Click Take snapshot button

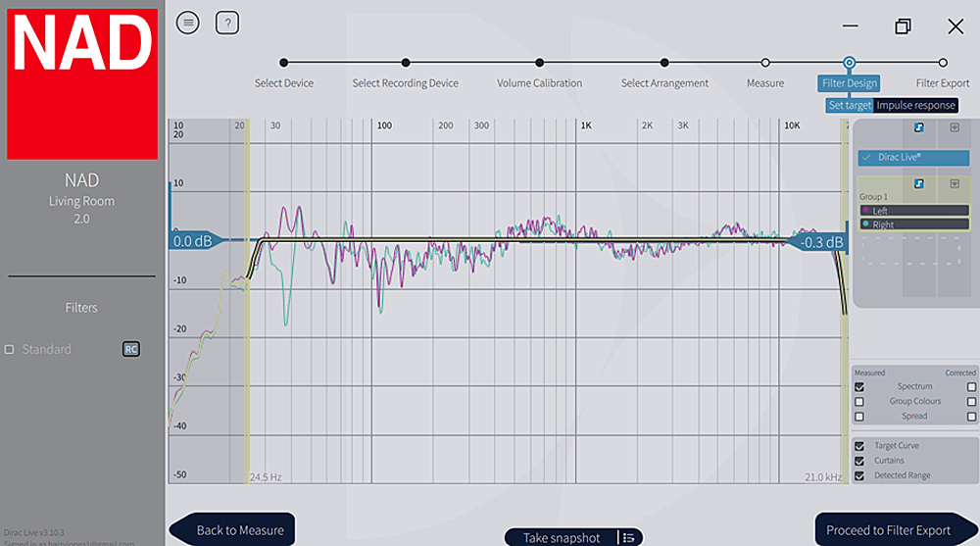click(x=562, y=537)
